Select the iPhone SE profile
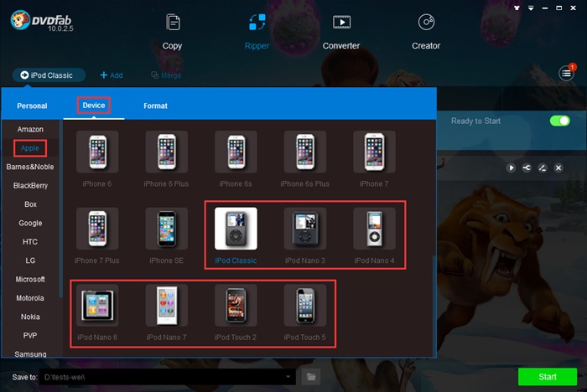 tap(166, 236)
